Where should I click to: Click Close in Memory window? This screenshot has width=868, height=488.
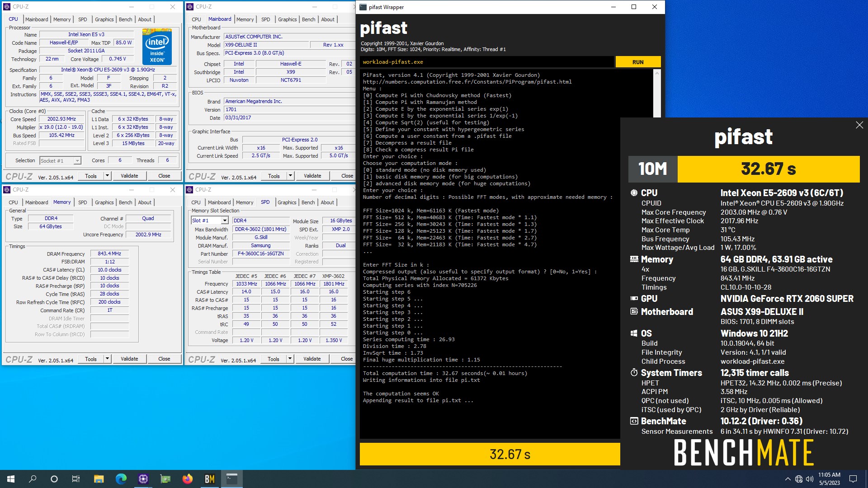click(164, 359)
